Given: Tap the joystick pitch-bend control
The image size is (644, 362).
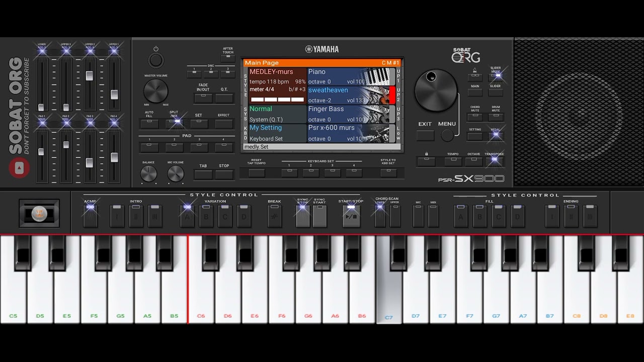Looking at the screenshot, I should [x=39, y=213].
